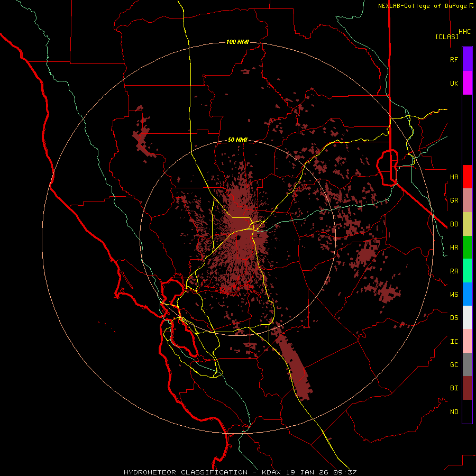Select the GC gray legend swatch
This screenshot has width=476, height=476.
coord(467,364)
